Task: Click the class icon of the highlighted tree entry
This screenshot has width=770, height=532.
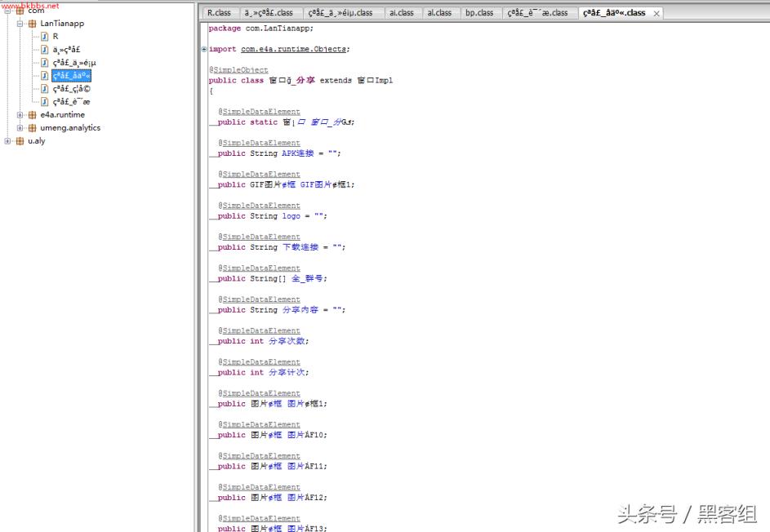Action: 45,76
